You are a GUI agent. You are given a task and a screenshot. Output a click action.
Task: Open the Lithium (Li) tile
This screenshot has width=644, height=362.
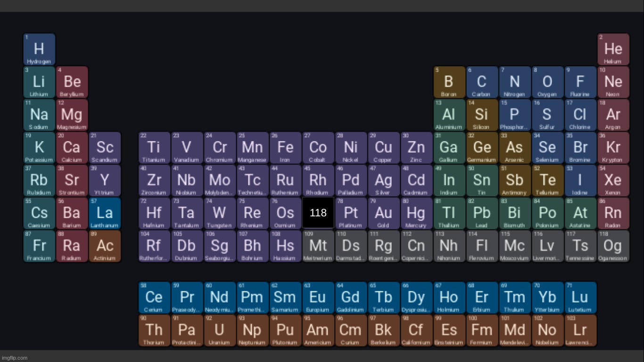tap(39, 82)
